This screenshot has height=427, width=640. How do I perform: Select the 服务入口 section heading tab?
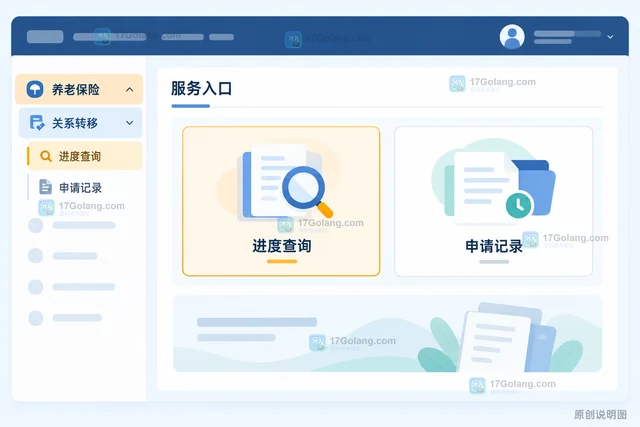201,89
